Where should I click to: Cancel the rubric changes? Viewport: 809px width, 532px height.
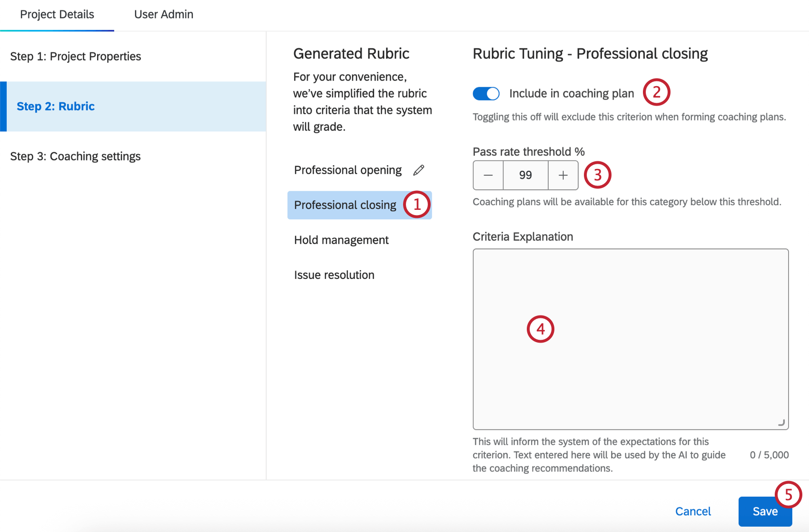click(x=693, y=511)
